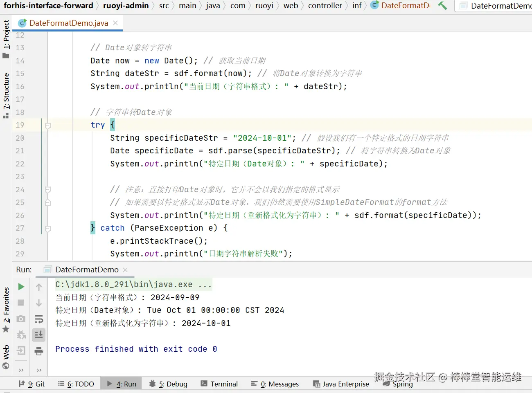Click the gray stop process icon
Screen dimensions: 532x393
[21, 303]
